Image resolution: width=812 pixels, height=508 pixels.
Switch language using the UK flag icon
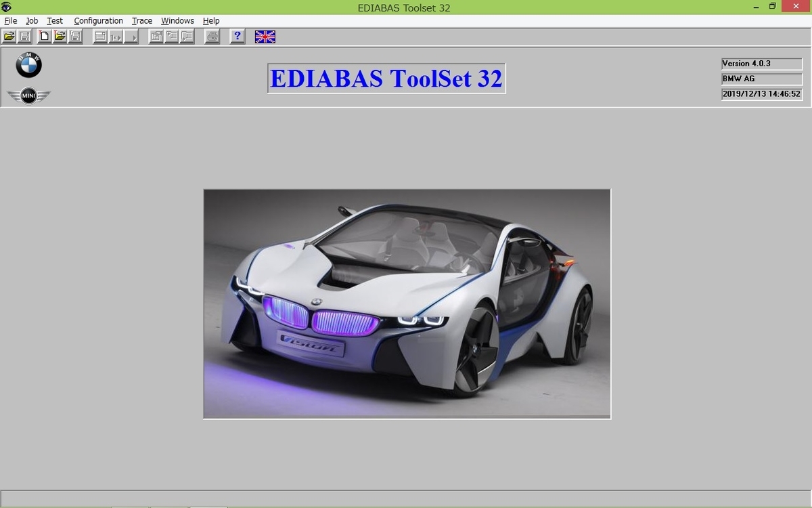click(x=265, y=37)
